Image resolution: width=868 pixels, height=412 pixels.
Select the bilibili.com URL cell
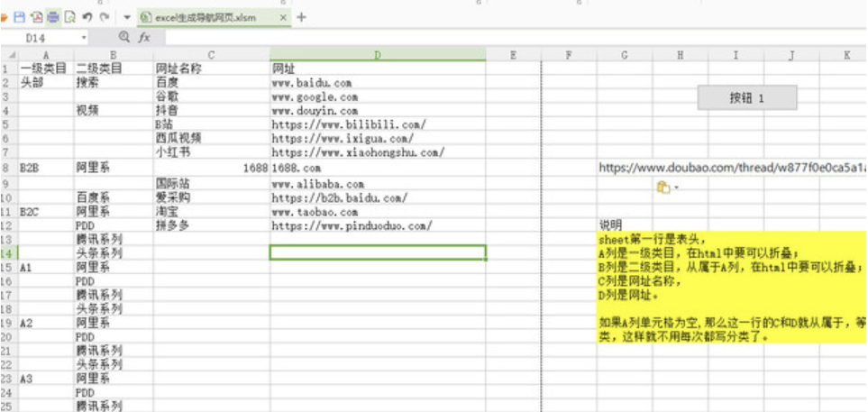coord(378,124)
